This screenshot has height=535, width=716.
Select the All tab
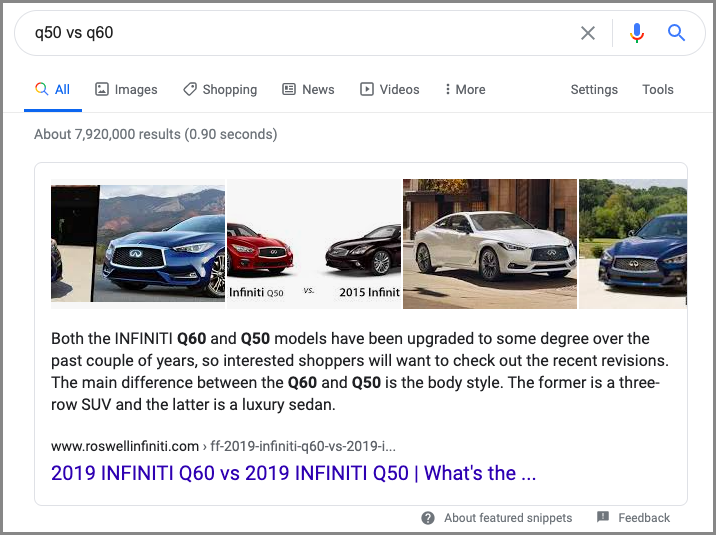click(x=53, y=89)
